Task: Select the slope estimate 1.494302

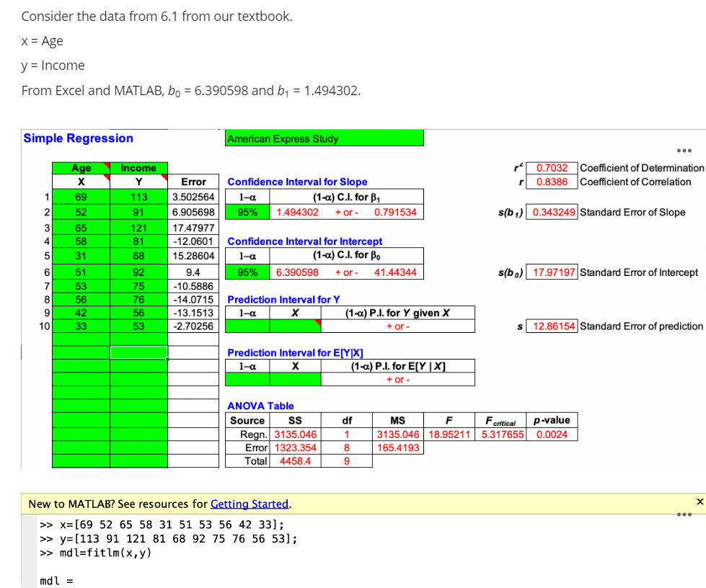Action: 297,212
